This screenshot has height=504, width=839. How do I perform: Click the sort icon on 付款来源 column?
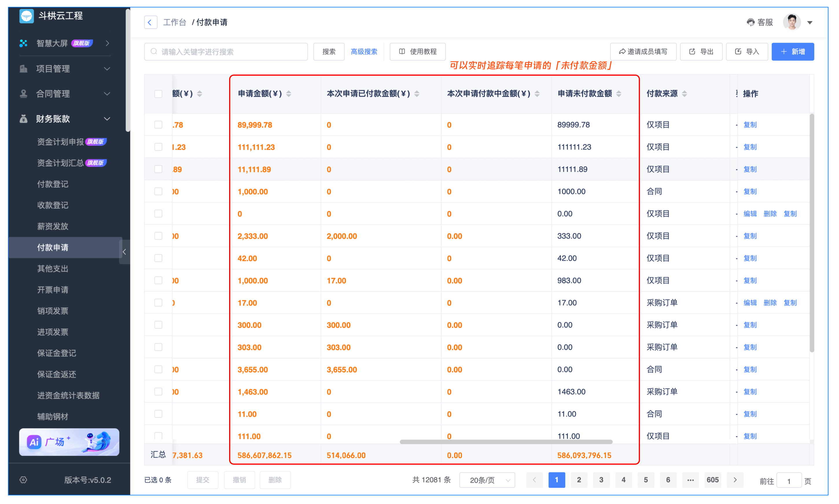point(684,94)
